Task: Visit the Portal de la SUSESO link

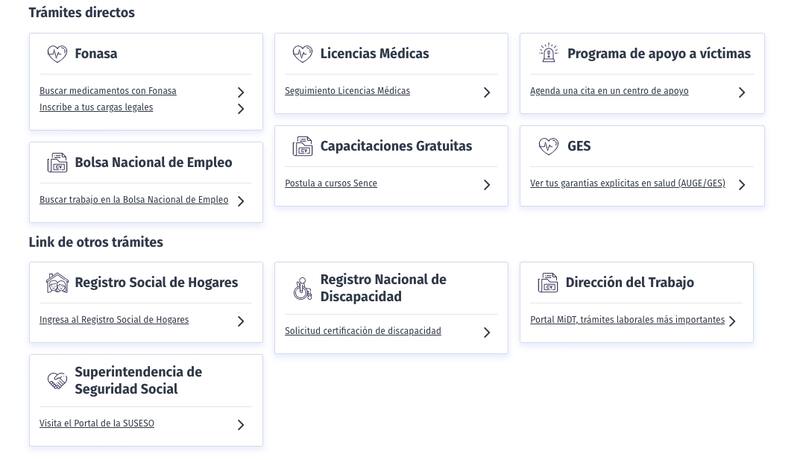Action: point(97,424)
